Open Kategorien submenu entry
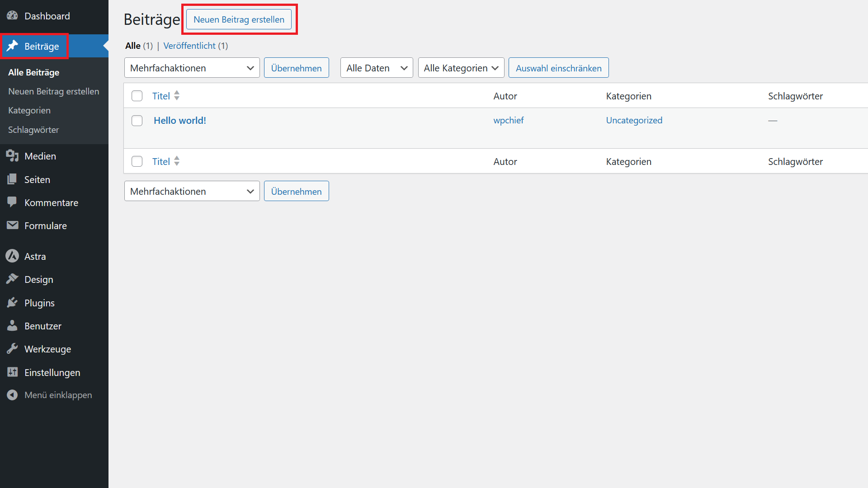868x488 pixels. [29, 110]
